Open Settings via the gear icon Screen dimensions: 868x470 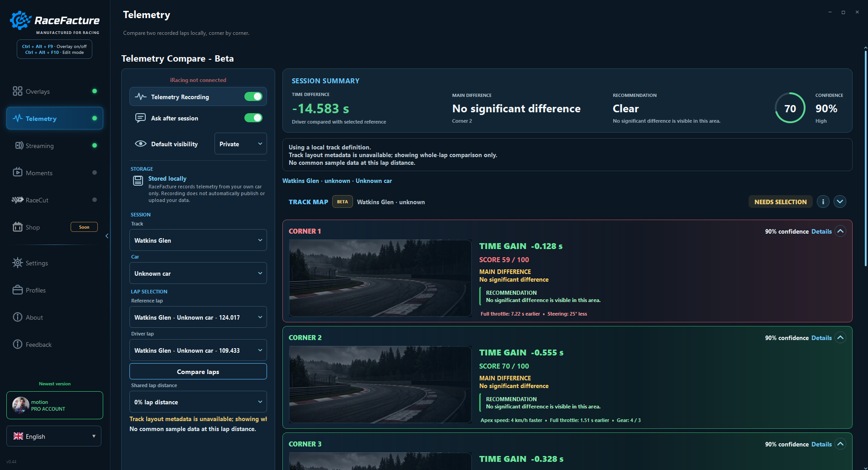[18, 263]
